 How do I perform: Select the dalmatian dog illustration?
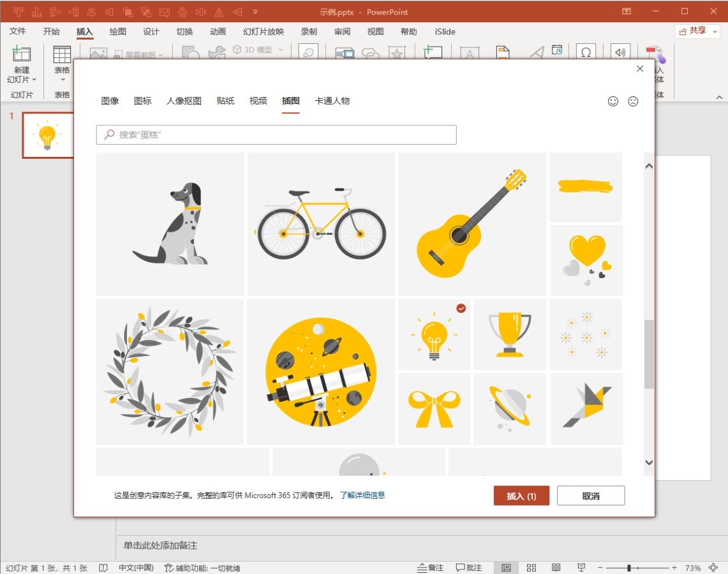170,224
